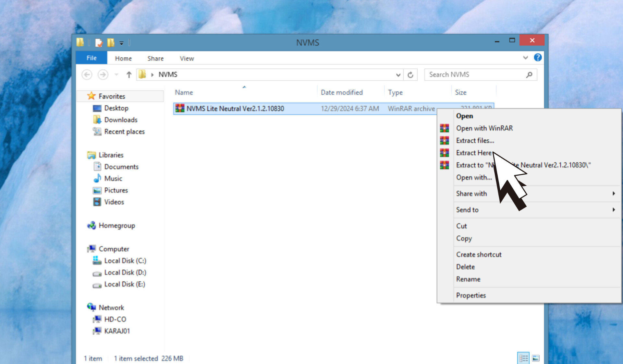
Task: Select Downloads in Favorites
Action: [121, 120]
